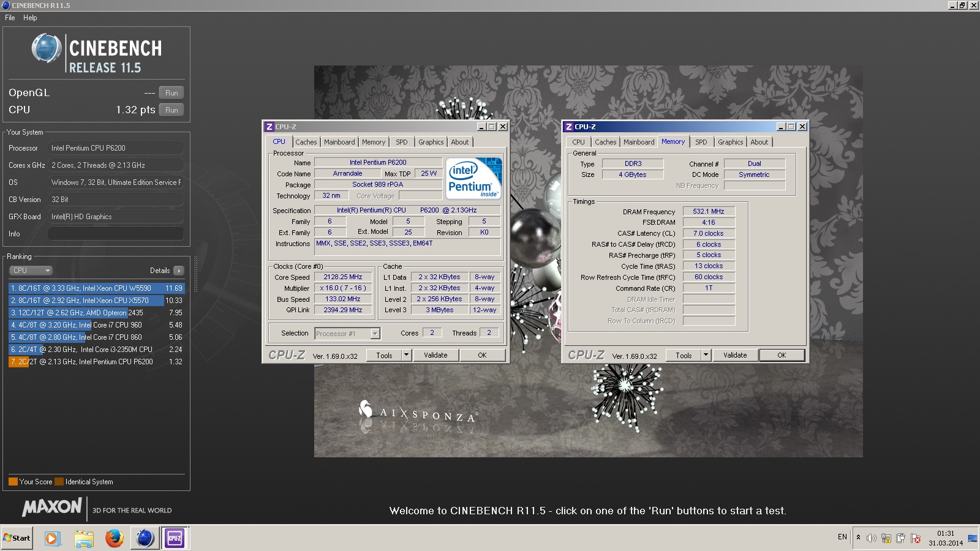Open About tab in right CPU-Z window

point(759,142)
